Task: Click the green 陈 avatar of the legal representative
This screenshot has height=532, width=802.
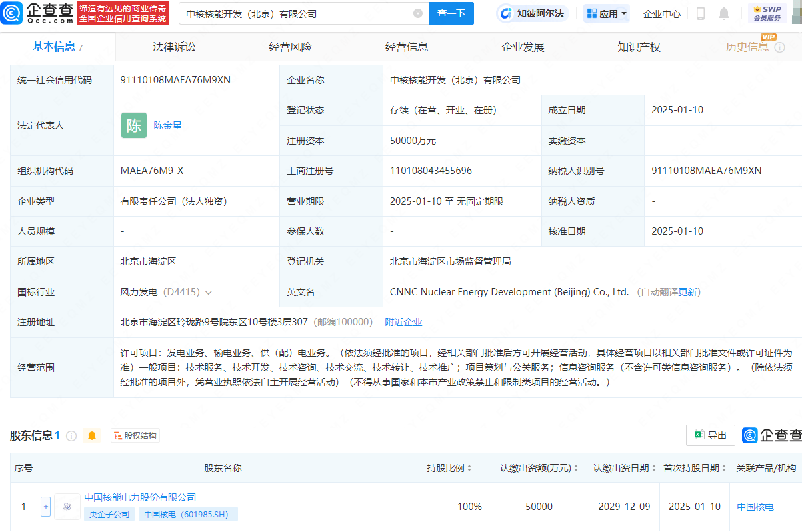Action: [134, 125]
